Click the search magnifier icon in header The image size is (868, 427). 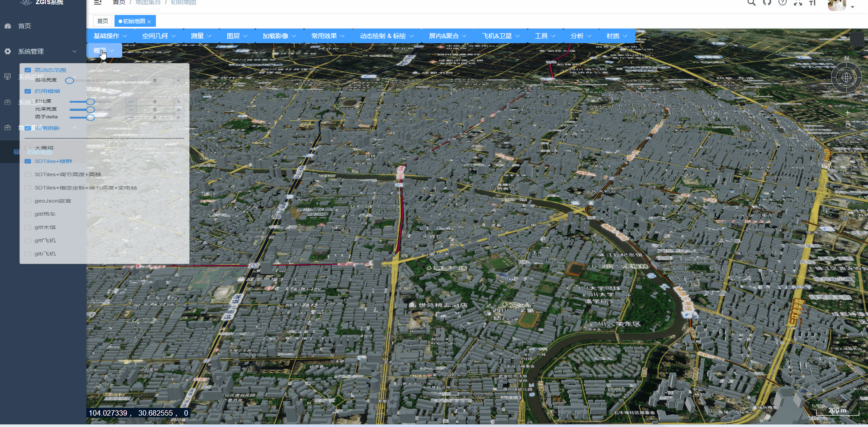click(752, 2)
